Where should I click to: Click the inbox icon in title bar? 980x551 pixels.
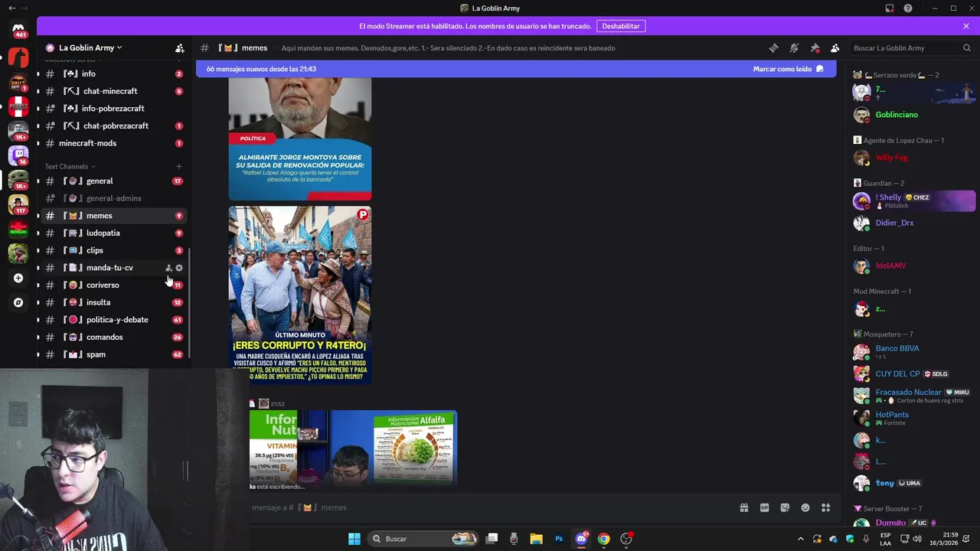(890, 8)
